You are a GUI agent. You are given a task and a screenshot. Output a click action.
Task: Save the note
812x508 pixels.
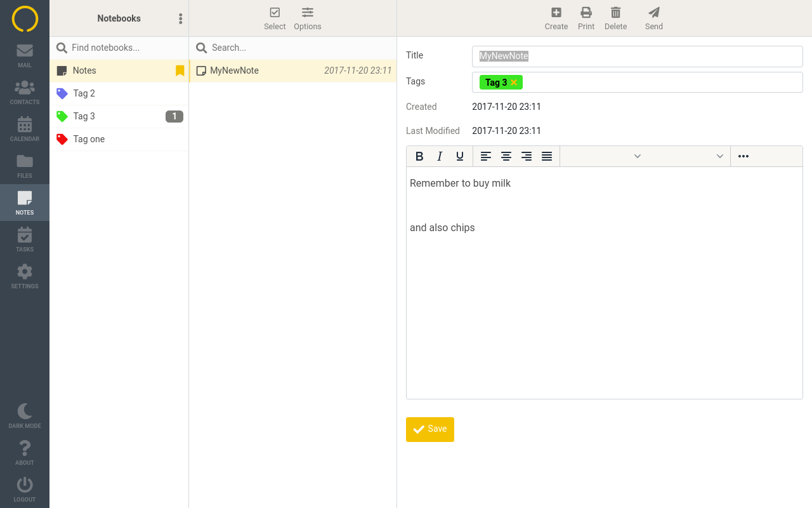tap(429, 429)
